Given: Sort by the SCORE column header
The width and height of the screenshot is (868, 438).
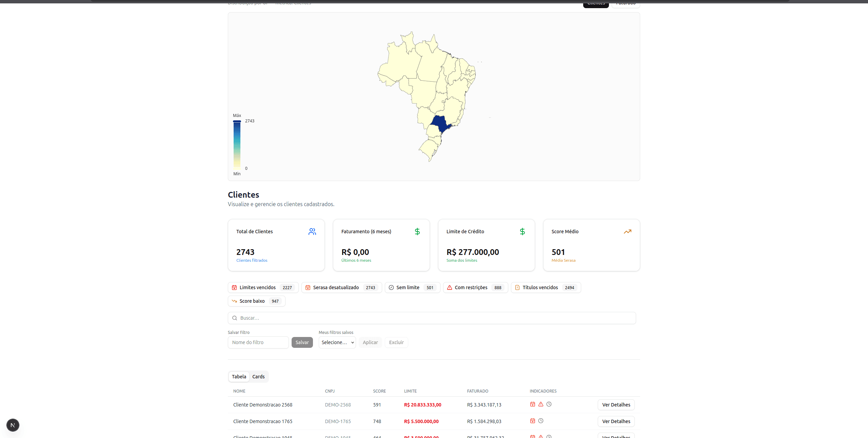Looking at the screenshot, I should pyautogui.click(x=379, y=391).
